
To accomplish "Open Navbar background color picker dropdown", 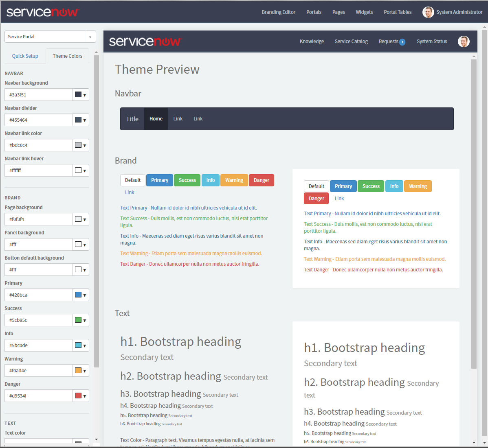I will 81,95.
